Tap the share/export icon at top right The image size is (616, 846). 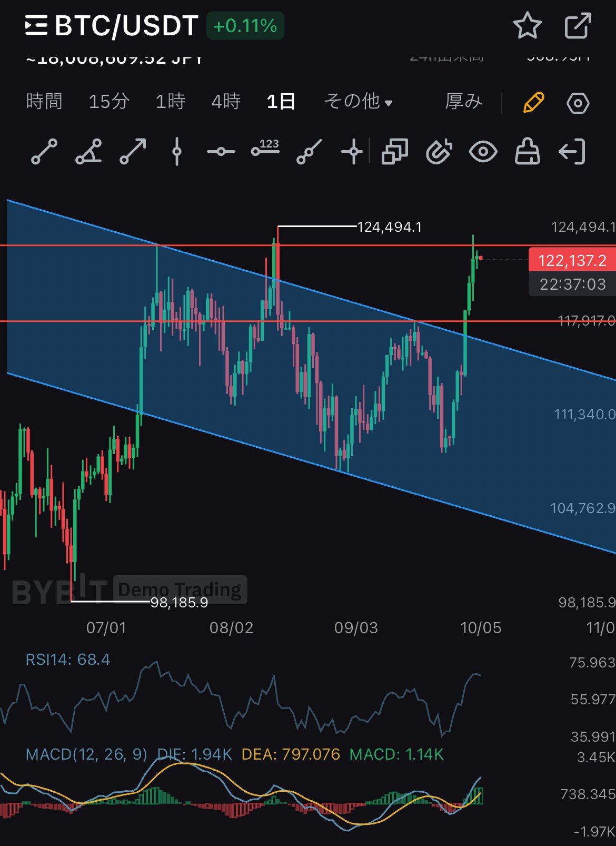578,26
